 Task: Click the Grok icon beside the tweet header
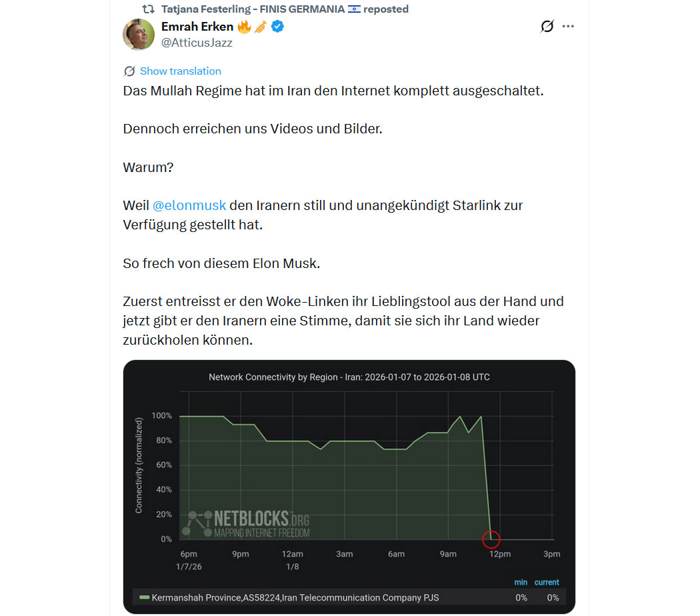[547, 27]
